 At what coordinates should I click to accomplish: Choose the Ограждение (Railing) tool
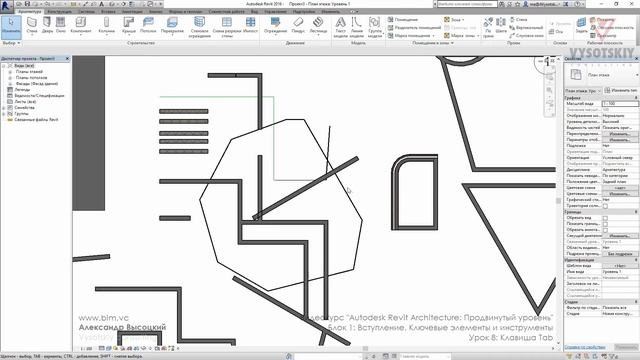276,26
